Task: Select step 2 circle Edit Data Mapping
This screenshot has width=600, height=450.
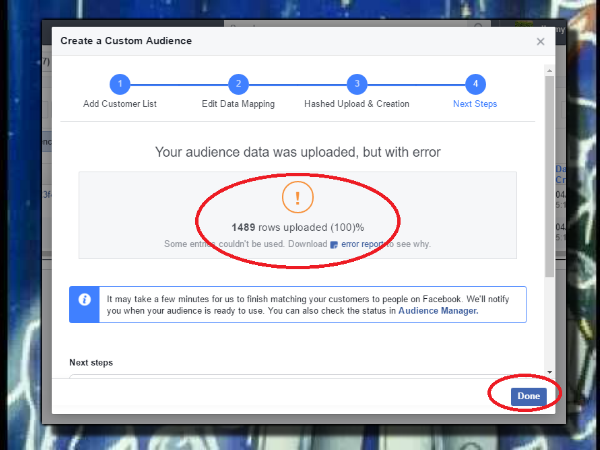Action: tap(238, 84)
